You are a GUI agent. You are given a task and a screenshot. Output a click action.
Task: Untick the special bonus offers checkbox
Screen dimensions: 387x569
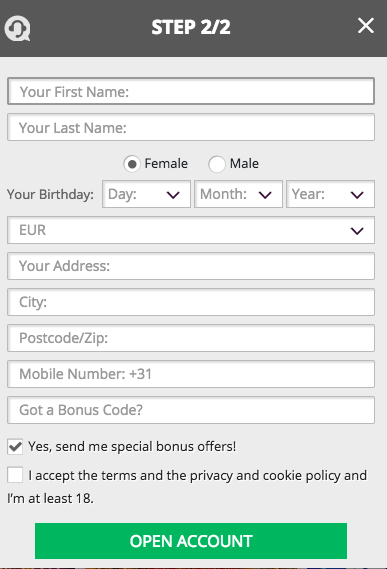click(15, 447)
